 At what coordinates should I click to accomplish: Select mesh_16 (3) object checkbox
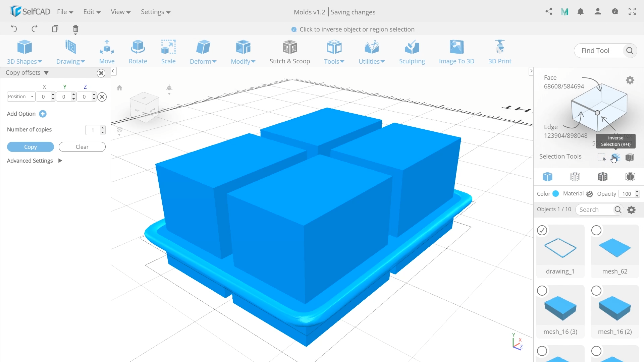click(x=542, y=291)
